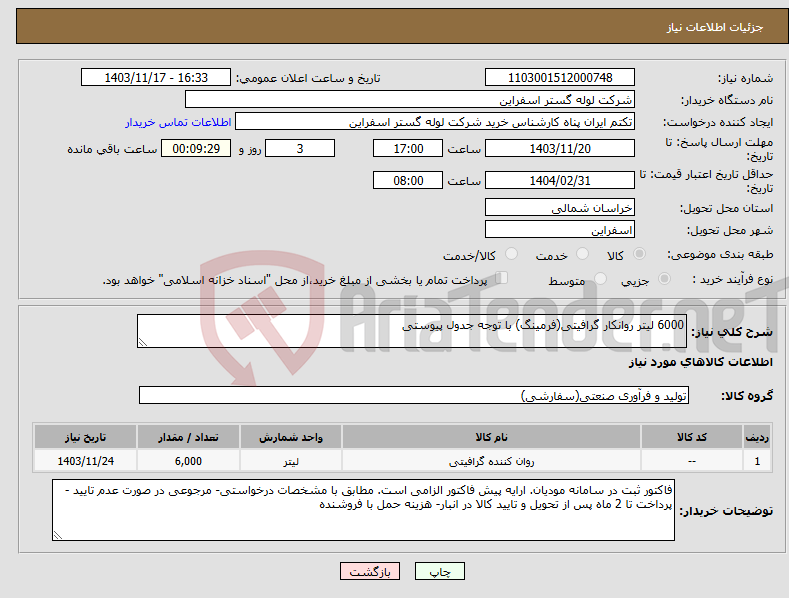Click the section title اطلاعات کالاهای مورد نیاز
This screenshot has width=789, height=598.
700,362
